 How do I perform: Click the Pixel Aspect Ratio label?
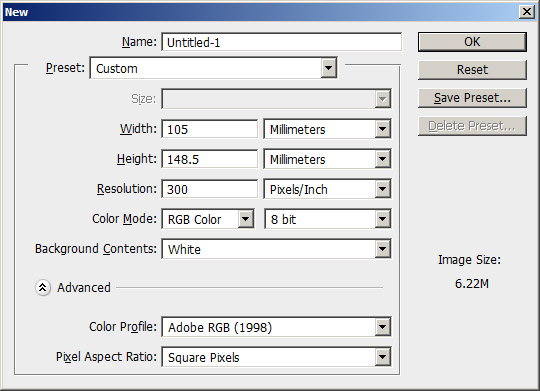[106, 357]
